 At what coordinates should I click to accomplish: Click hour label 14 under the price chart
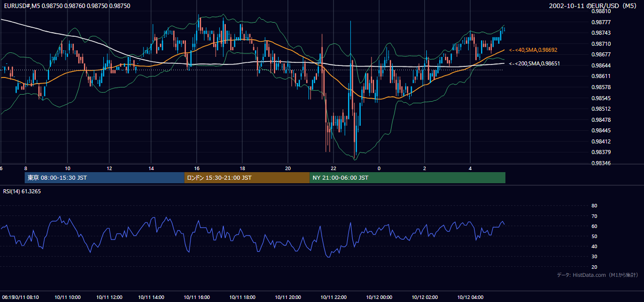point(151,168)
